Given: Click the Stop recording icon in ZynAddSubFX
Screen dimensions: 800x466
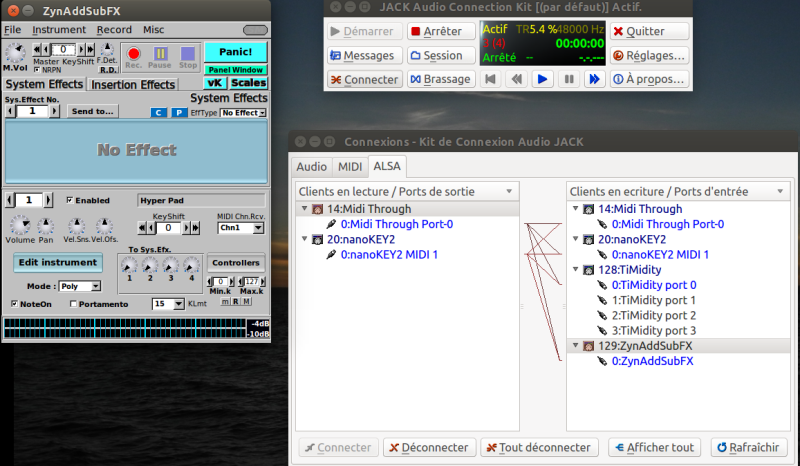Looking at the screenshot, I should click(x=188, y=54).
